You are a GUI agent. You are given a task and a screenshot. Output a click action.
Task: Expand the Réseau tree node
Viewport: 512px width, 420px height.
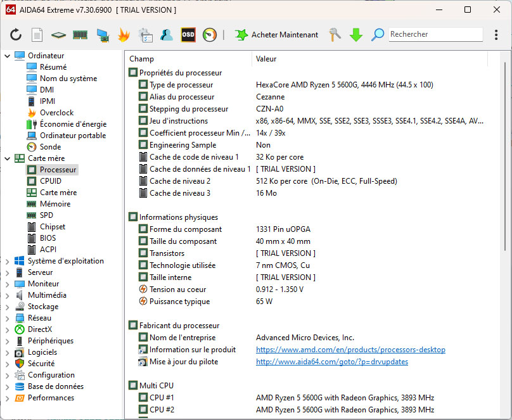(x=7, y=319)
